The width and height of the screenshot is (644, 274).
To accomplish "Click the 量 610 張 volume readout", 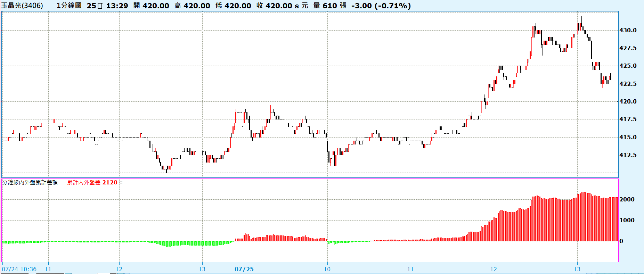I will point(330,6).
